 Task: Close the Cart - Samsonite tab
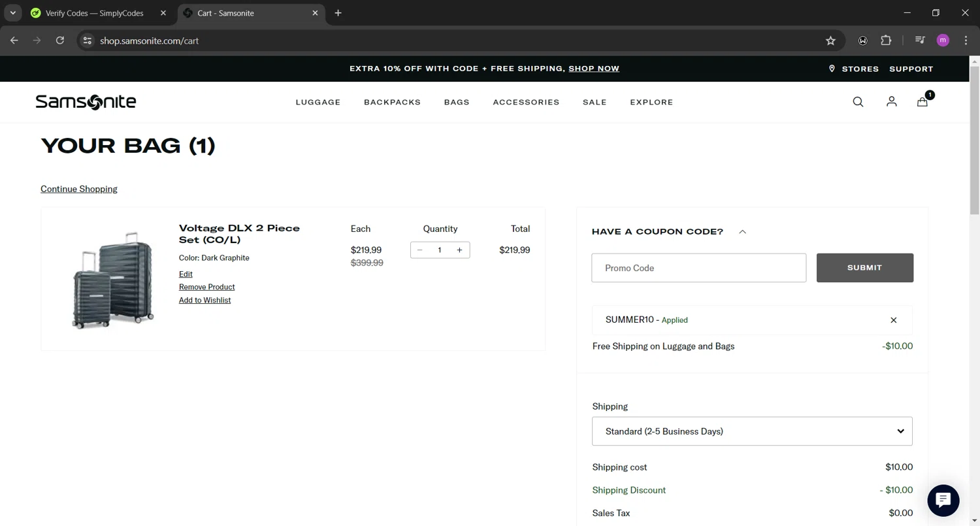coord(315,13)
